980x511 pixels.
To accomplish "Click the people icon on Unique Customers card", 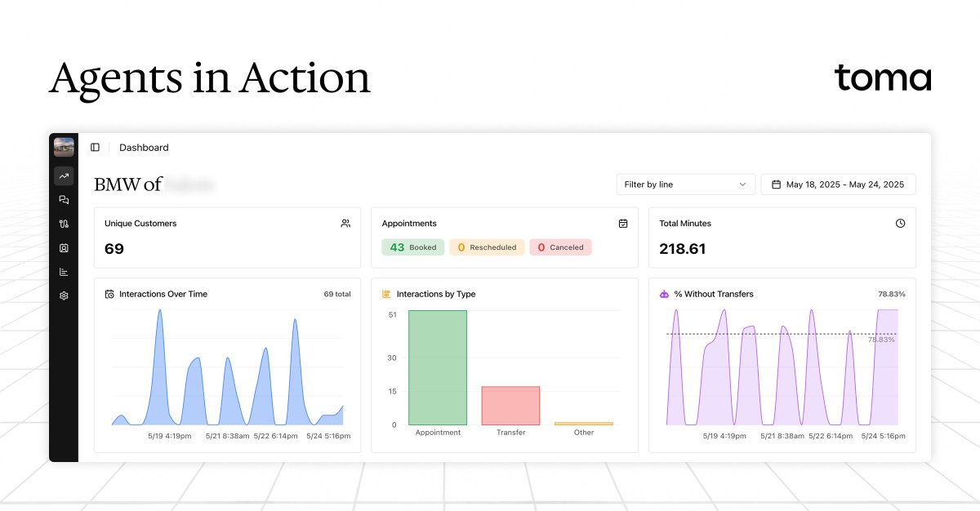I will (345, 223).
